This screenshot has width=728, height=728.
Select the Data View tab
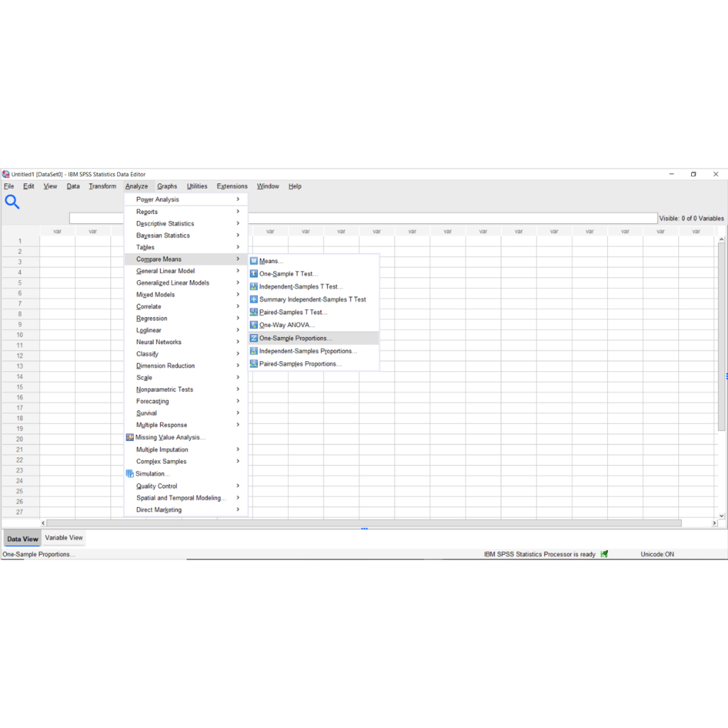point(22,539)
